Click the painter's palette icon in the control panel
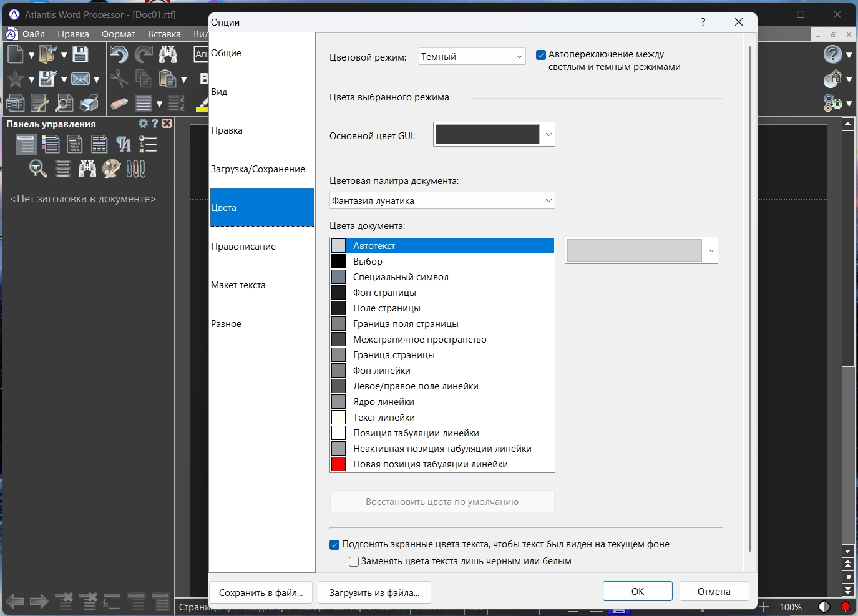 [x=112, y=169]
